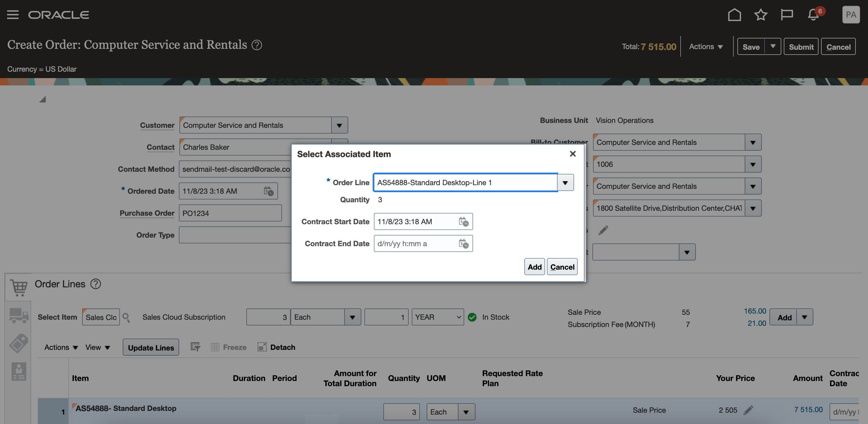
Task: Open the document clipboard side tab
Action: coord(19,372)
